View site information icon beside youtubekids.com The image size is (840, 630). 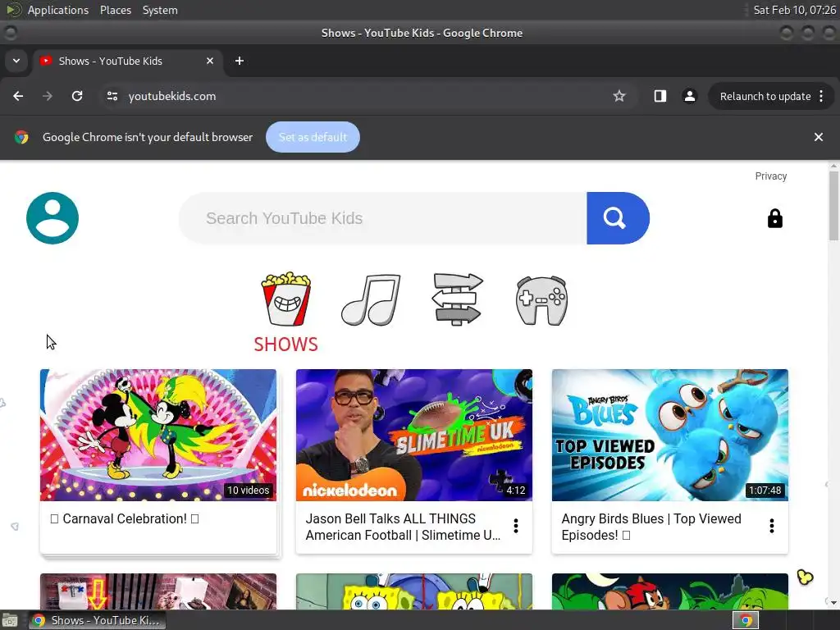tap(112, 96)
